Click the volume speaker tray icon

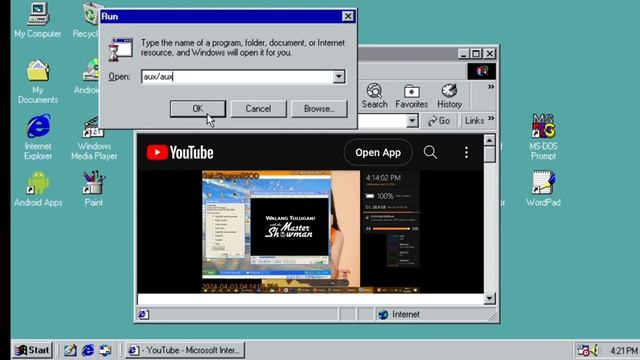click(594, 350)
